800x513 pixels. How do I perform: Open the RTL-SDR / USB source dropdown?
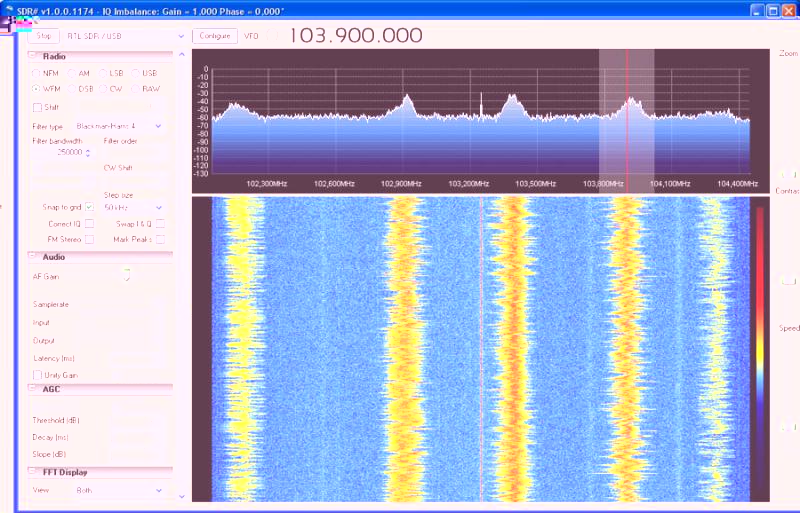coord(125,35)
